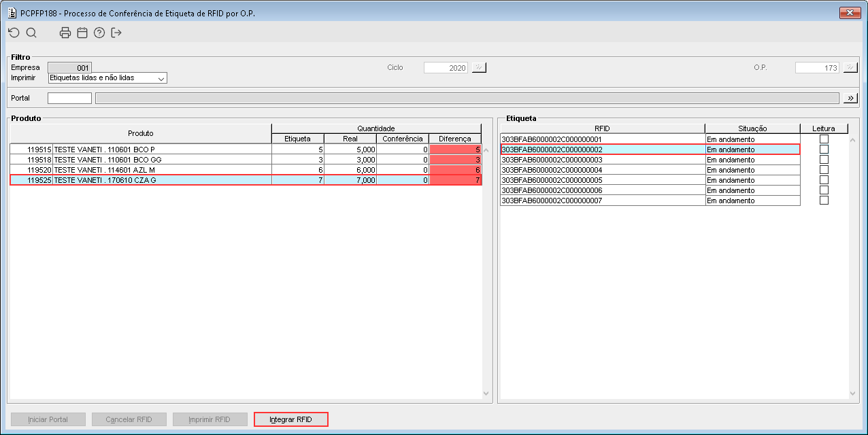Click the Etiqueta column header in Quantidade
Viewport: 868px width, 435px height.
coord(297,139)
